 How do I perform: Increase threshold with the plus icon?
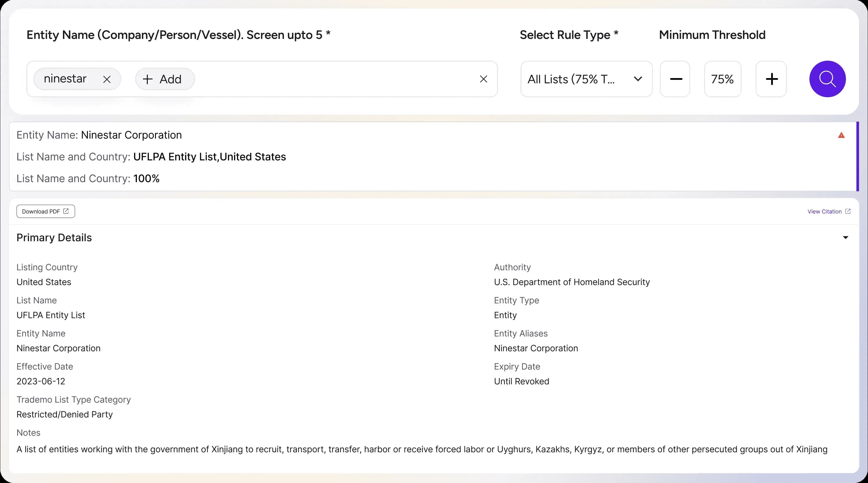coord(771,79)
